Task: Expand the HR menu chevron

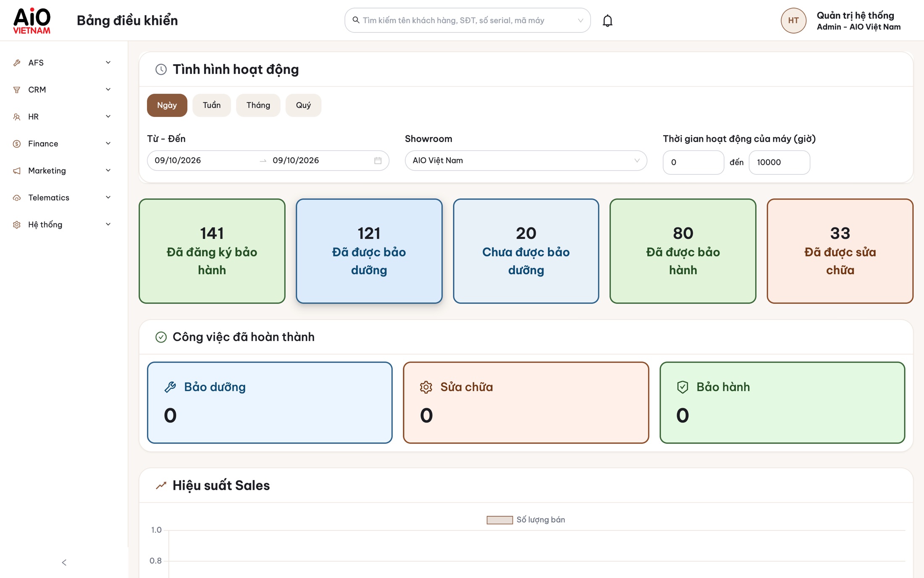Action: pyautogui.click(x=108, y=116)
